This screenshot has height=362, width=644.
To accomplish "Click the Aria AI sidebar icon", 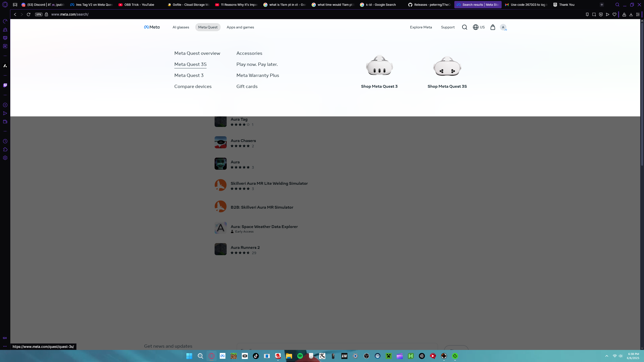I will tap(5, 66).
